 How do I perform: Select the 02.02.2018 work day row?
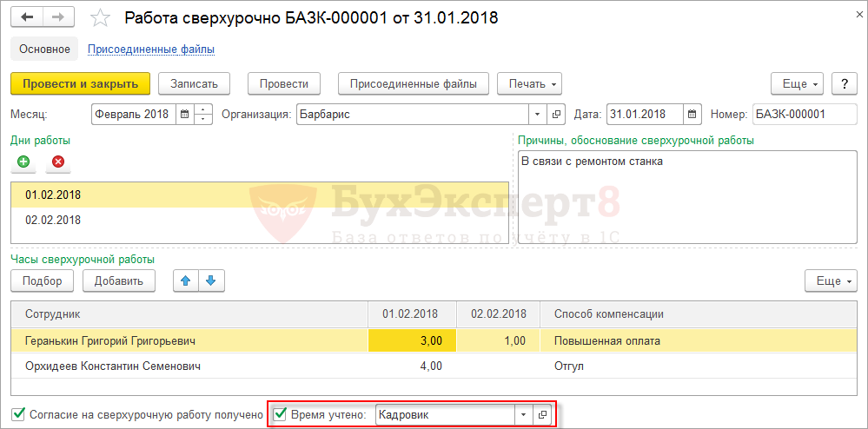tap(260, 221)
